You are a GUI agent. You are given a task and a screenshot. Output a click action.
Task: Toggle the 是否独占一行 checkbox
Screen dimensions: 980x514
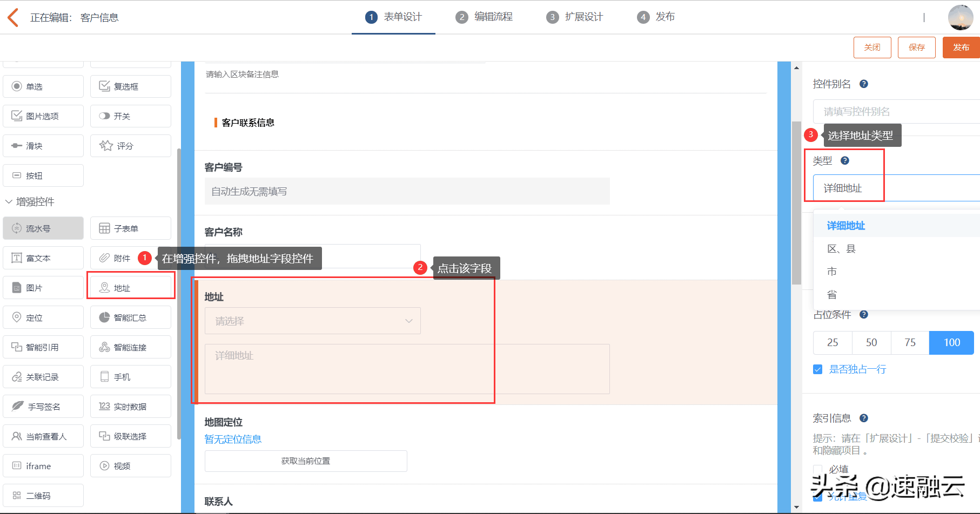point(818,369)
